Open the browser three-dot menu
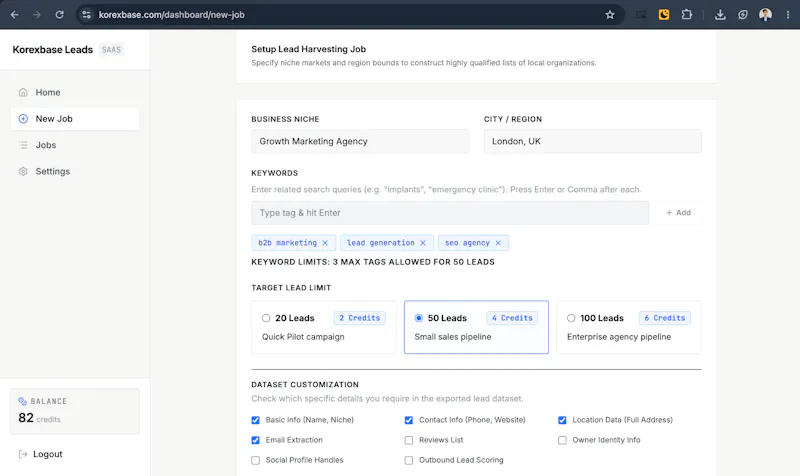This screenshot has width=800, height=476. click(x=788, y=15)
